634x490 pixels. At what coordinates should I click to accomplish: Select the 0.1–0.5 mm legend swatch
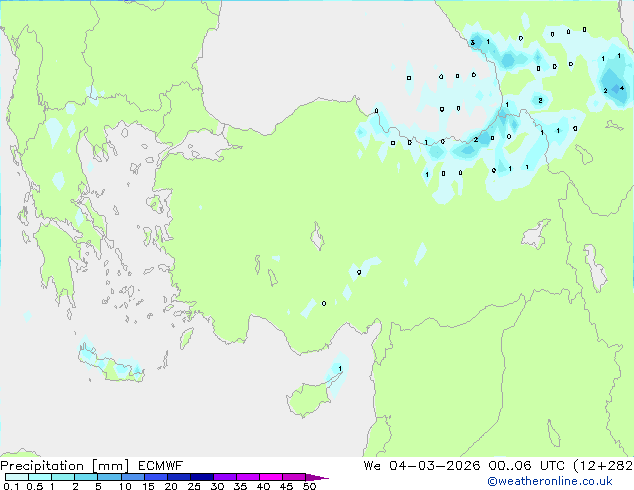pyautogui.click(x=17, y=477)
